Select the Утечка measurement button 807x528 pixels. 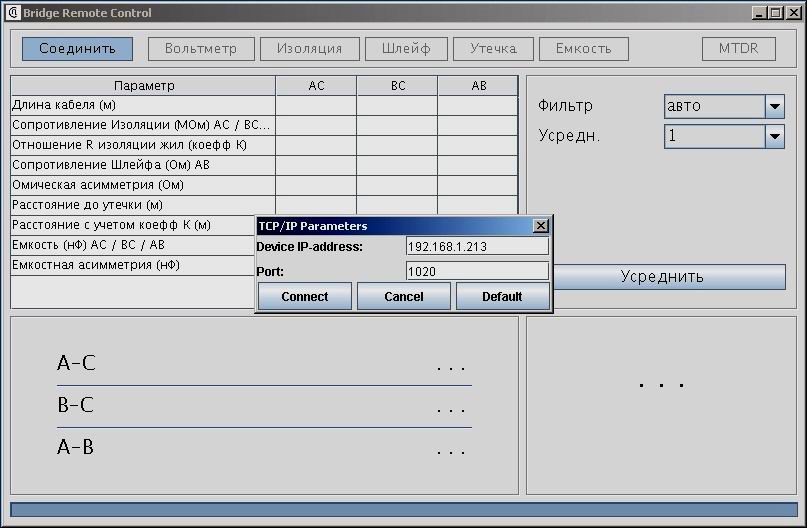tap(493, 48)
